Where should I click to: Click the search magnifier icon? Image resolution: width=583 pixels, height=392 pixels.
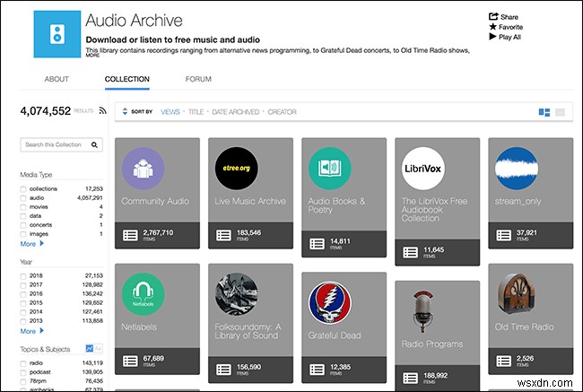pos(96,144)
